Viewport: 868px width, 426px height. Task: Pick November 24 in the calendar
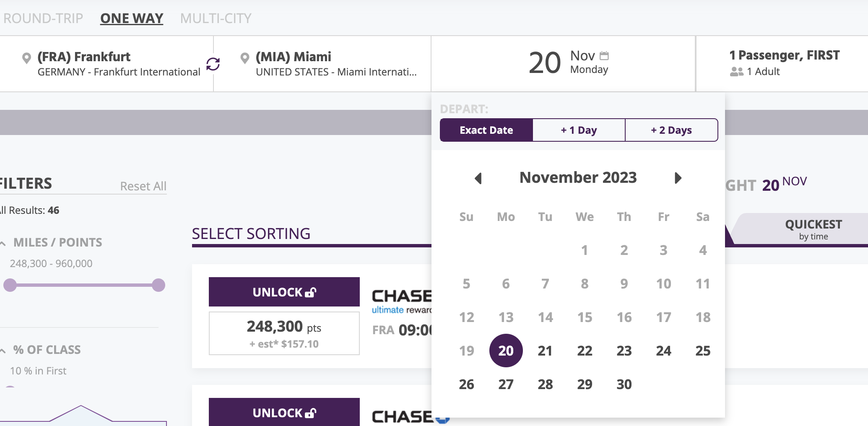(663, 351)
